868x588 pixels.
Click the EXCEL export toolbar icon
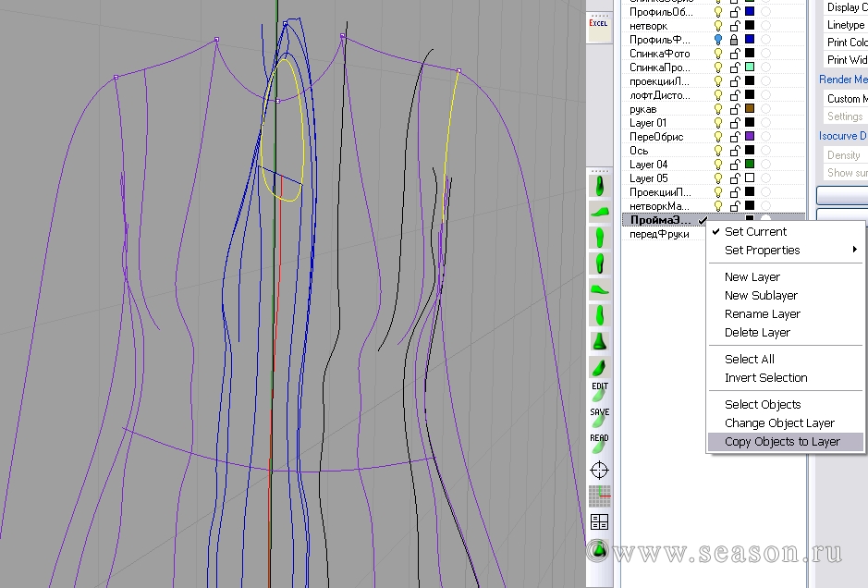point(599,26)
